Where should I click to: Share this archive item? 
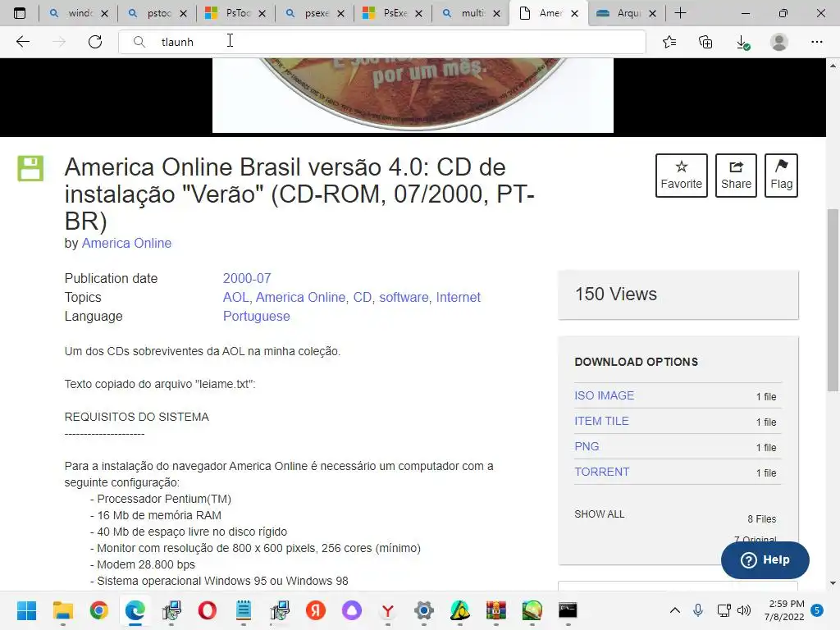coord(736,176)
